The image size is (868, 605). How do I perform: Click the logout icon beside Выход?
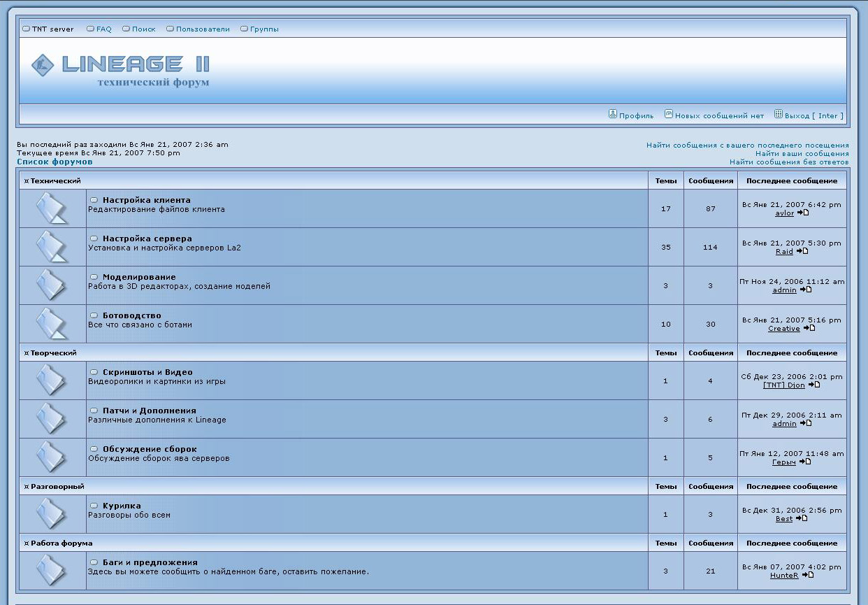(779, 114)
